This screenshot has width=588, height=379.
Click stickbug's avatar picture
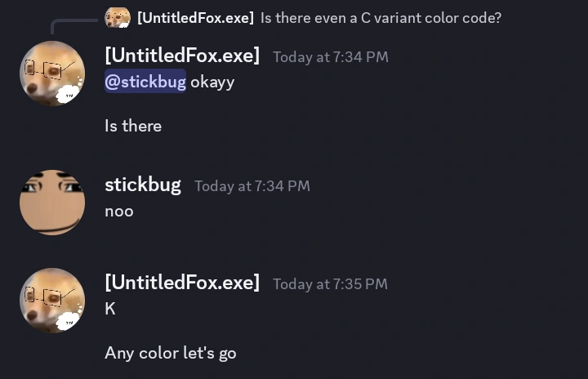(x=52, y=203)
